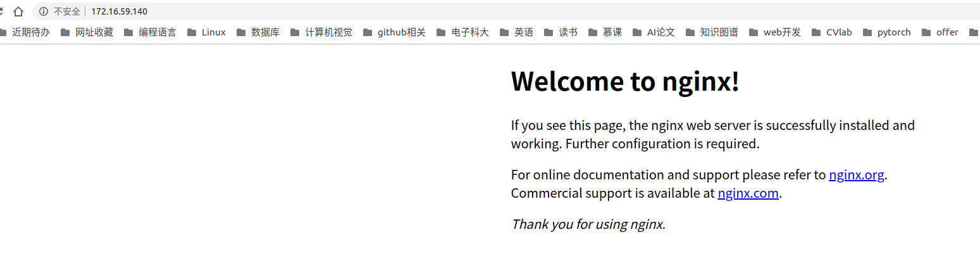Viewport: 980px width, 270px height.
Task: Open the 英语 bookmark folder
Action: pyautogui.click(x=516, y=32)
